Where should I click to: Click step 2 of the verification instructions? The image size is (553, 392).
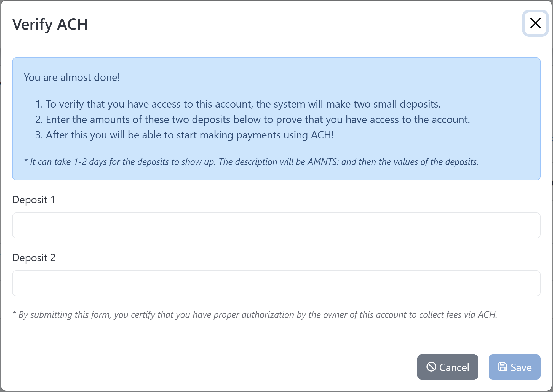(253, 119)
